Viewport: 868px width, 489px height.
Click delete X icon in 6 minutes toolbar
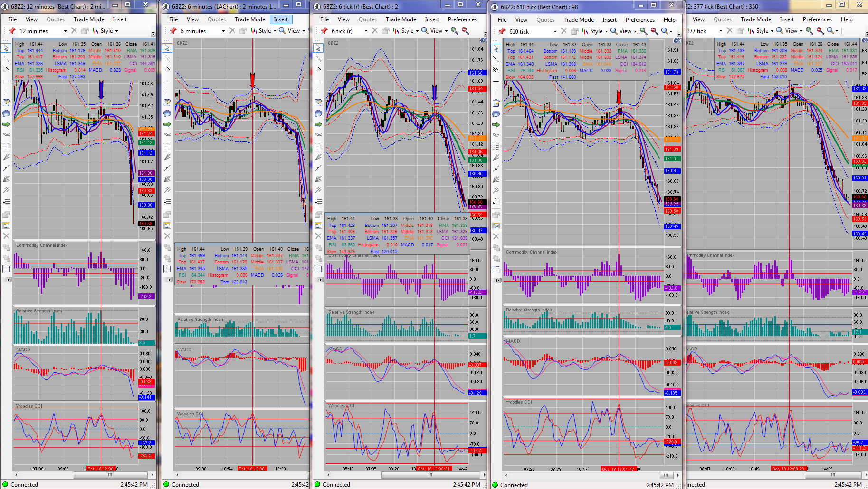click(232, 31)
